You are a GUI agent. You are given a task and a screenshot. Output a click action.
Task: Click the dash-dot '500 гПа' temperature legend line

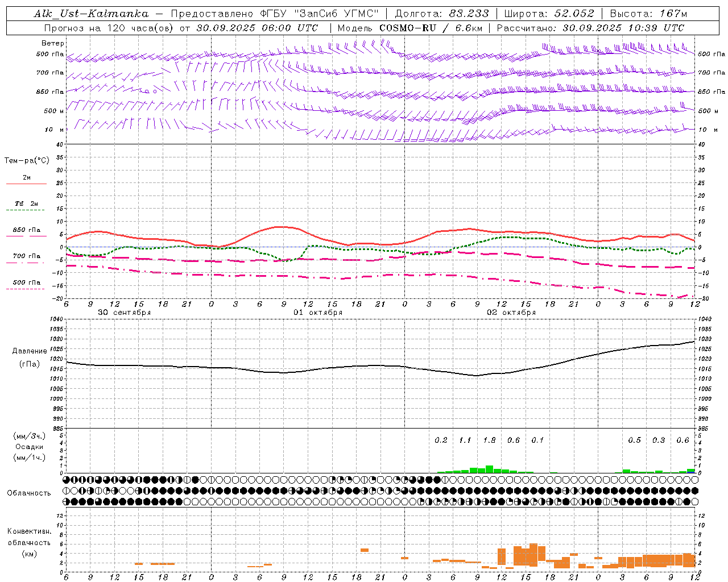[25, 289]
